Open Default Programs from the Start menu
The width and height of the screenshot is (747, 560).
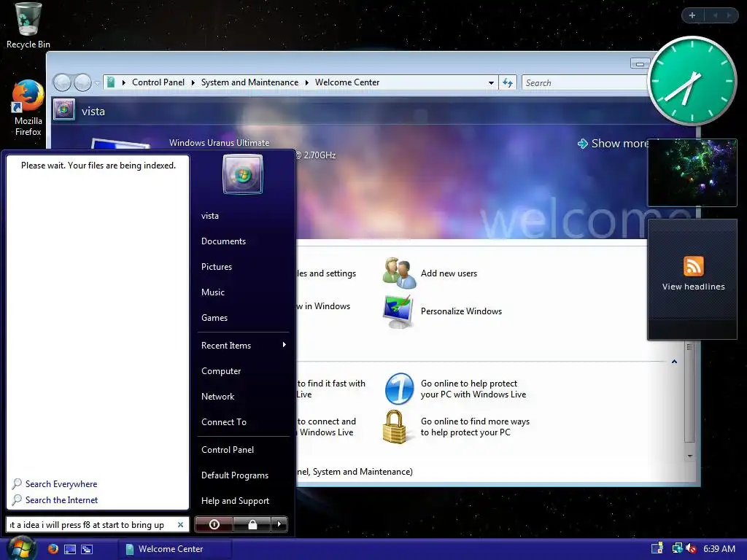click(x=235, y=475)
